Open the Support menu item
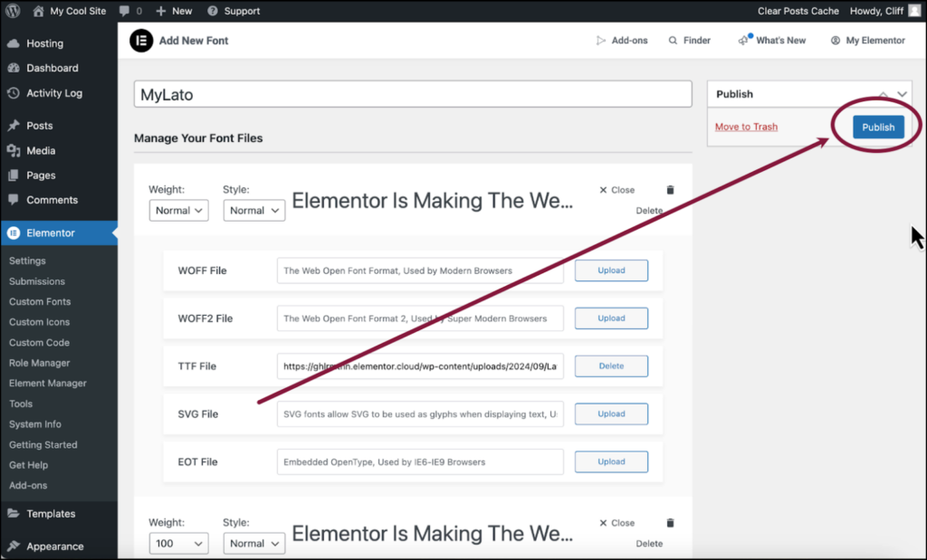Image resolution: width=927 pixels, height=560 pixels. tap(234, 11)
